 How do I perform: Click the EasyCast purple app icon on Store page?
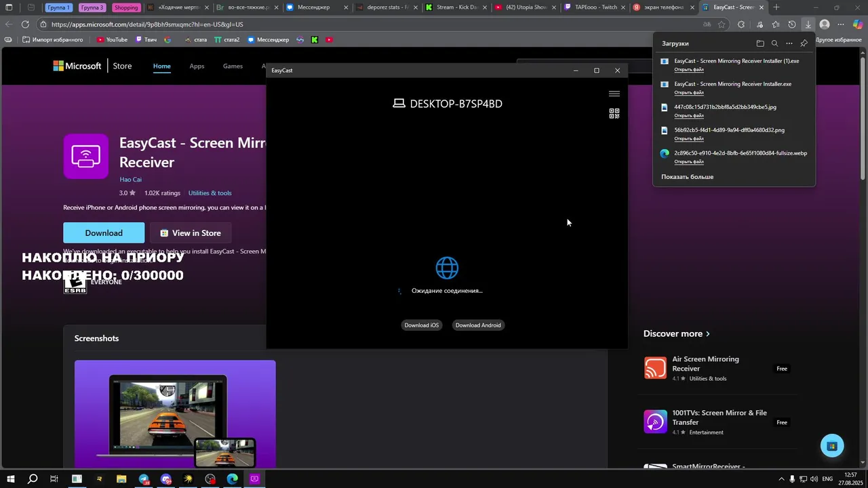click(86, 157)
